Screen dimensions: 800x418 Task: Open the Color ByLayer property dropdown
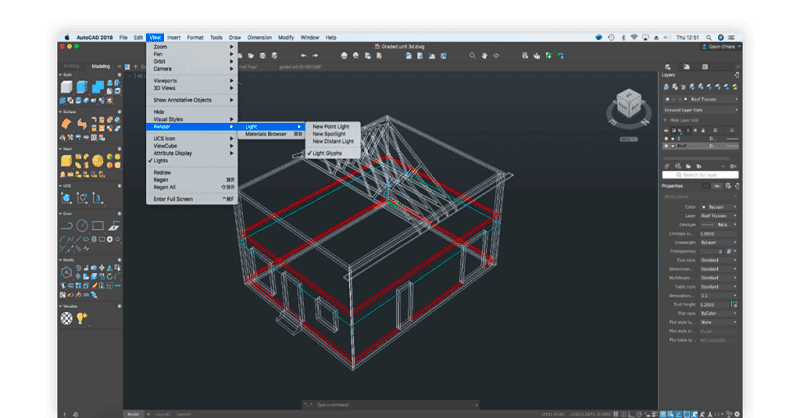(719, 207)
